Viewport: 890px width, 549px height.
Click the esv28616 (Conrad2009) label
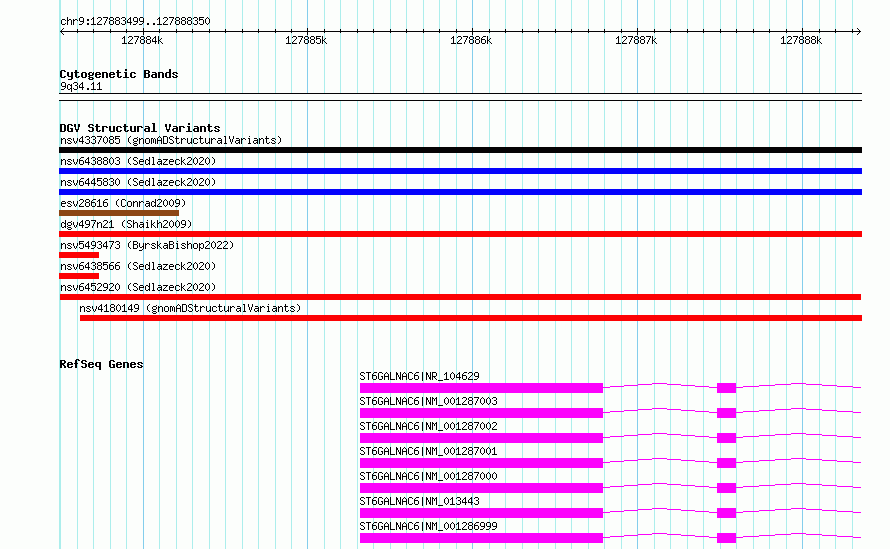tap(123, 203)
